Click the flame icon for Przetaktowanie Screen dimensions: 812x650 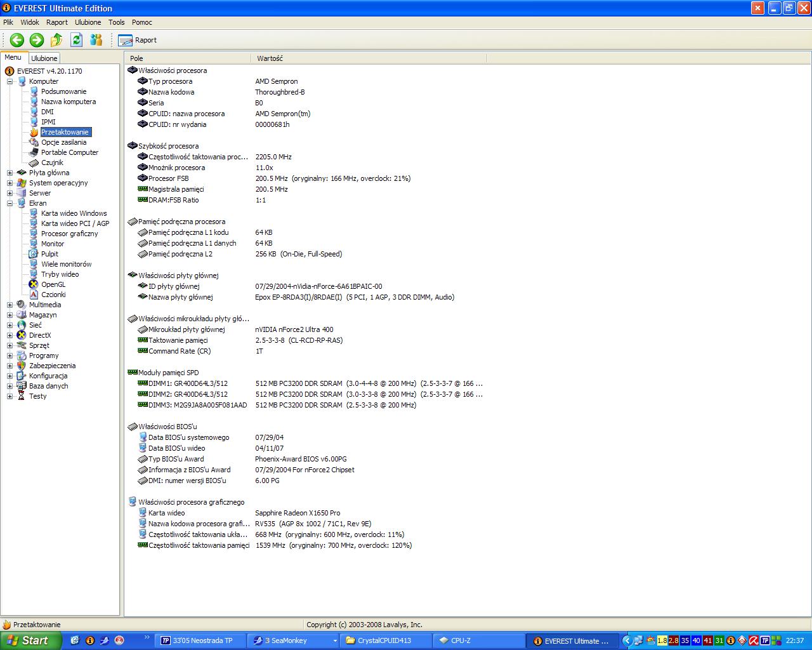tap(34, 132)
